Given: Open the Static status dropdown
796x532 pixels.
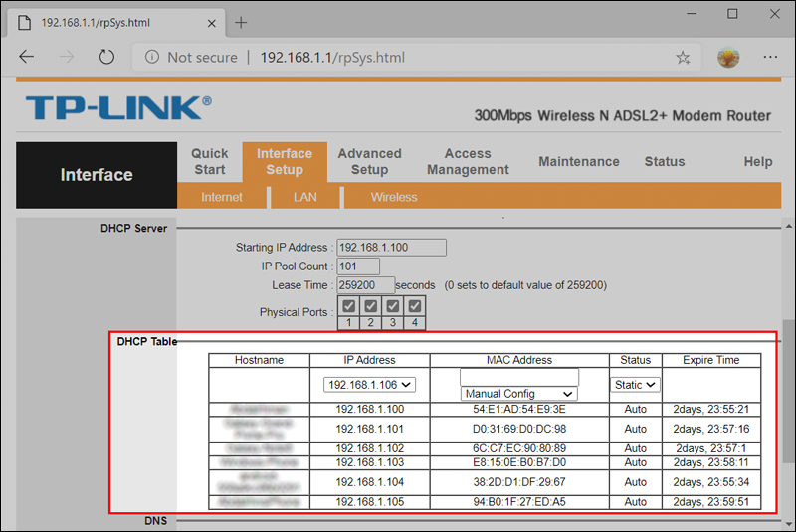Looking at the screenshot, I should (x=635, y=384).
